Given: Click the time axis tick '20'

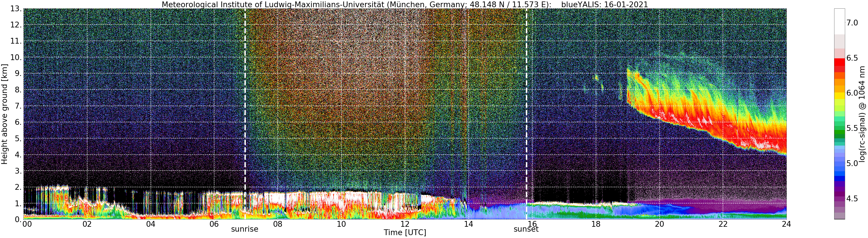Looking at the screenshot, I should 659,224.
